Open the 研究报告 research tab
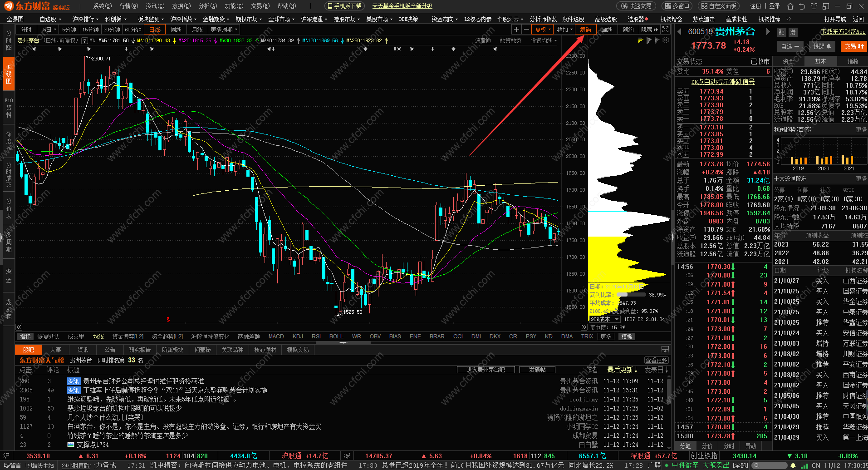This screenshot has width=868, height=470. click(x=140, y=350)
